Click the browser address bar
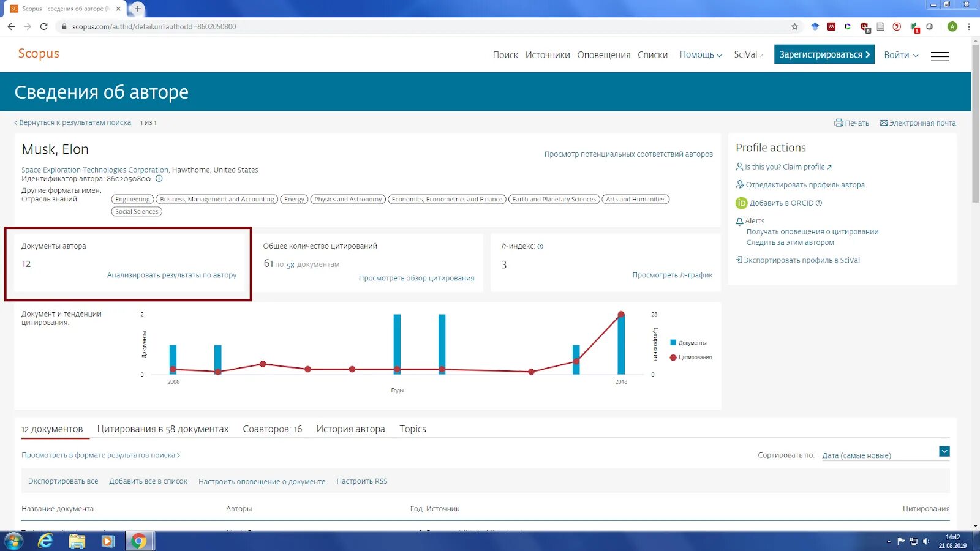980x551 pixels. pyautogui.click(x=423, y=26)
